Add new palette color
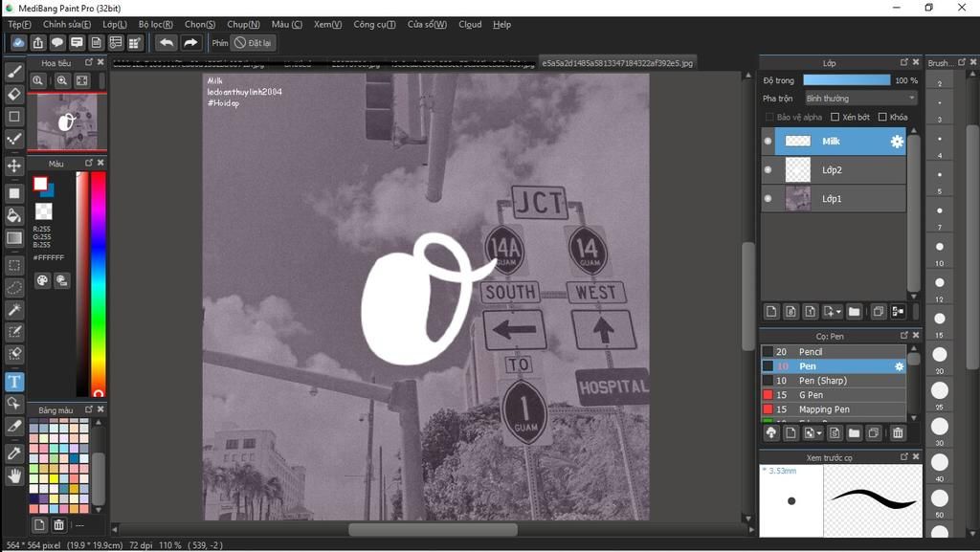Image resolution: width=980 pixels, height=552 pixels. [38, 524]
